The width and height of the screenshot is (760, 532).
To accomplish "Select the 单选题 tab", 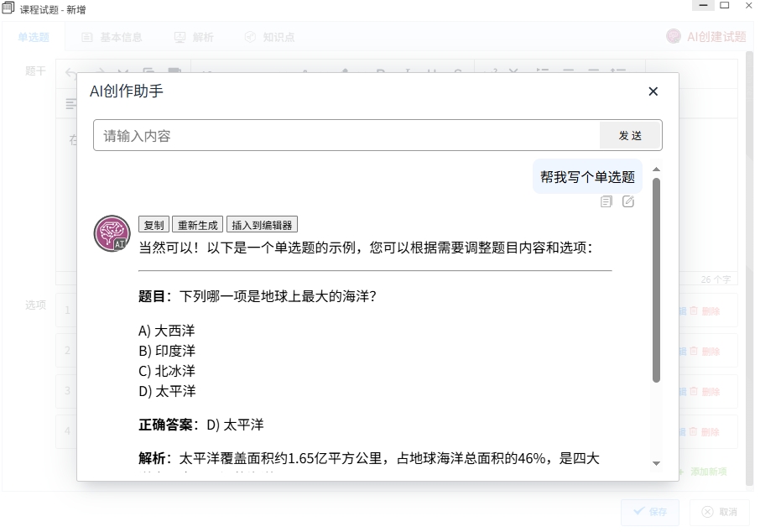I will pyautogui.click(x=34, y=37).
